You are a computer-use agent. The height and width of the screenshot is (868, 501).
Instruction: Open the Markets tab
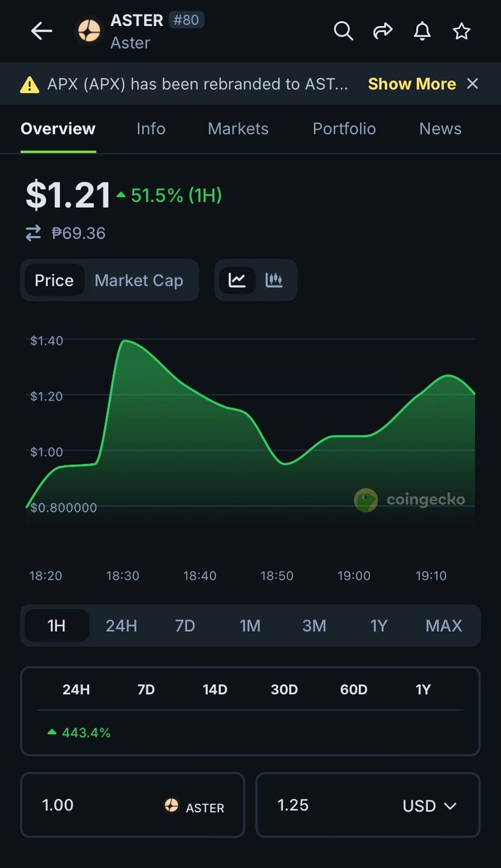pos(238,129)
